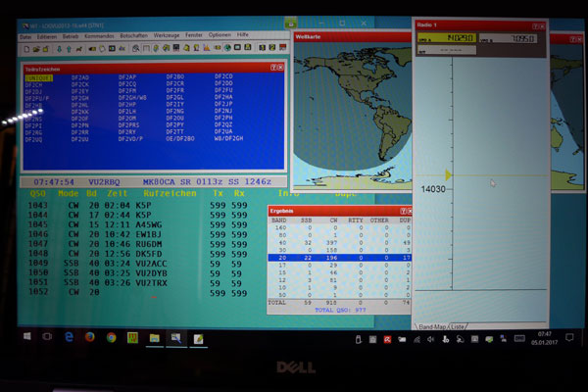
Task: Close the Teilrufzeichen window
Action: (280, 68)
